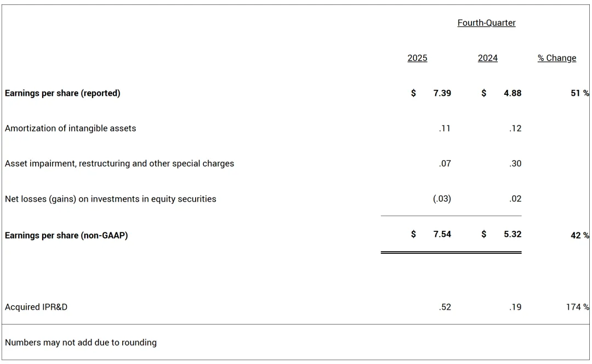
Task: Click the Earnings per share (reported) label
Action: (x=62, y=93)
